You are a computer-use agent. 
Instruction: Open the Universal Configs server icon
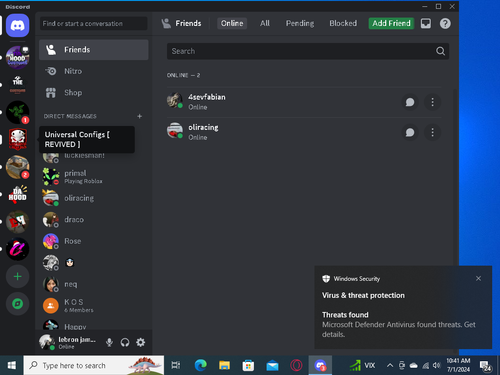pos(17,139)
